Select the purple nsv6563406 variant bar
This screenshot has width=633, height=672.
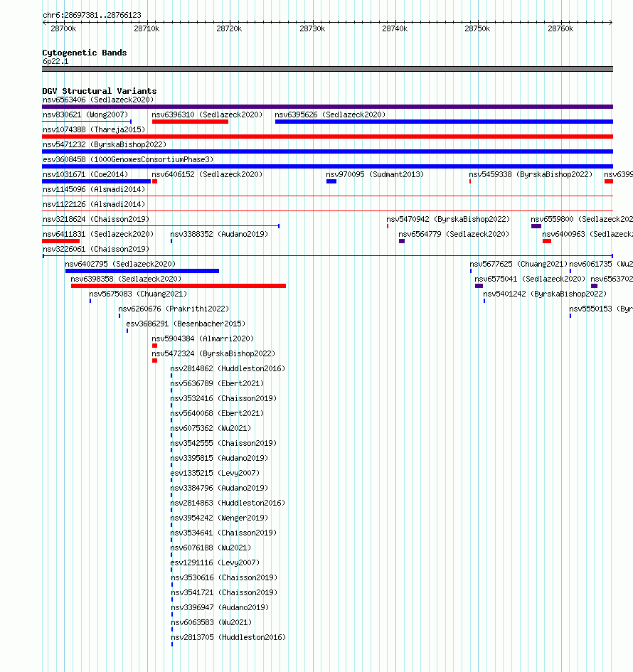tap(327, 107)
